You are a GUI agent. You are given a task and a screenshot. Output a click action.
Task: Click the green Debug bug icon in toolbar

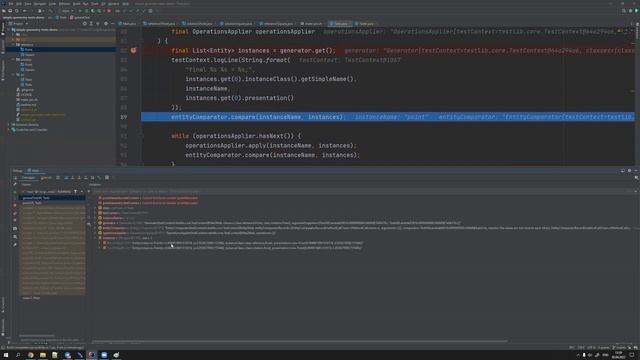[x=87, y=11]
